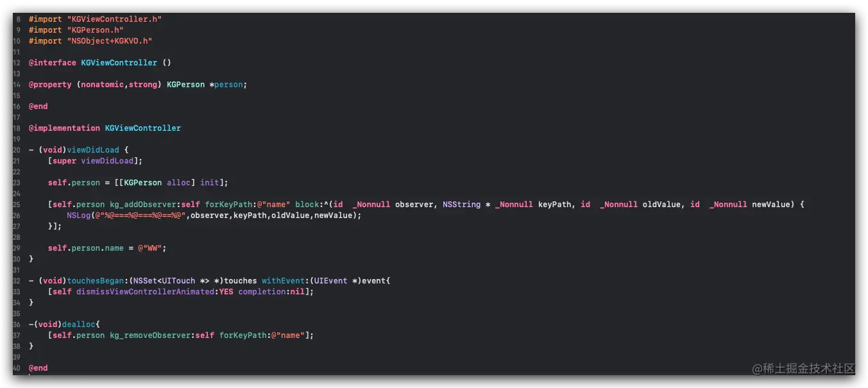Click the YES value on line 33
Viewport: 868px width, 388px height.
(226, 292)
